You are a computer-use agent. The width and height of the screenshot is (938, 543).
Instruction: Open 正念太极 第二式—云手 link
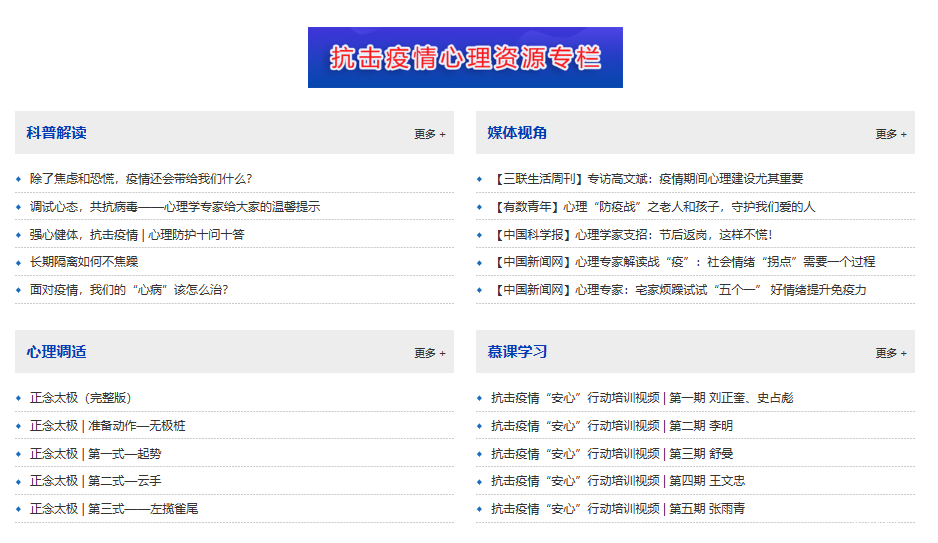pos(95,481)
